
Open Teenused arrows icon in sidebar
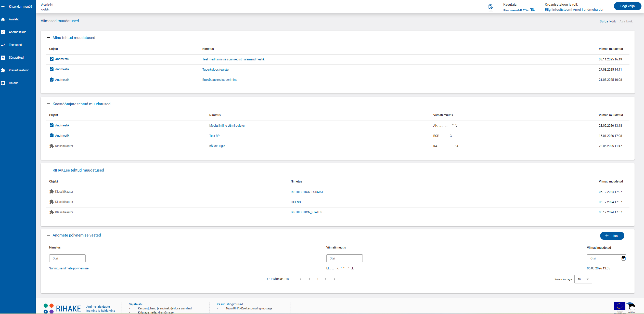tap(3, 45)
